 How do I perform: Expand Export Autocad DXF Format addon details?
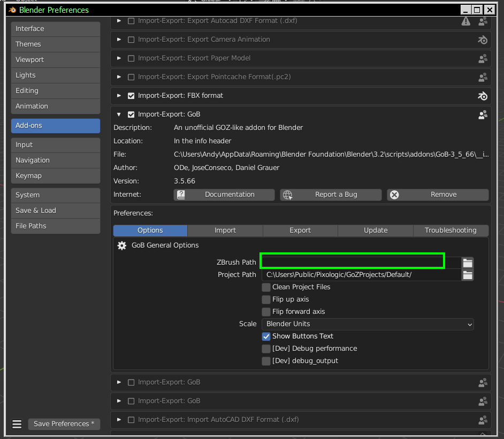(119, 21)
